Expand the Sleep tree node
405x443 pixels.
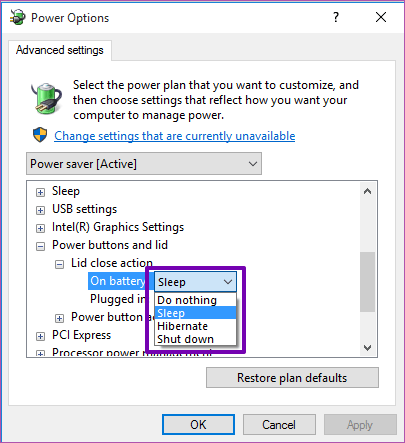click(x=40, y=192)
